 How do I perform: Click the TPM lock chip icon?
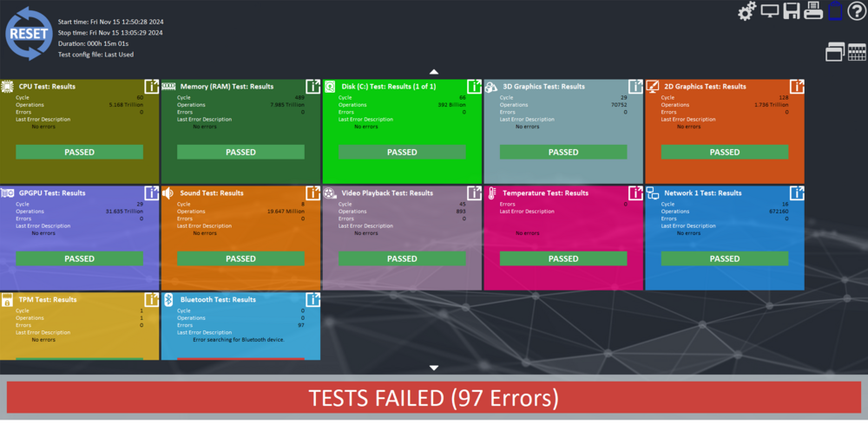tap(7, 300)
